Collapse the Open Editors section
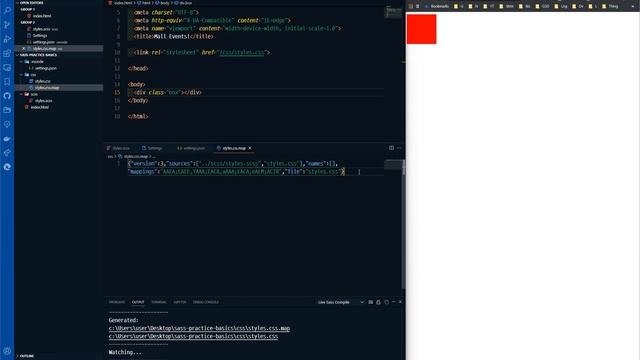This screenshot has width=640, height=360. (31, 3)
